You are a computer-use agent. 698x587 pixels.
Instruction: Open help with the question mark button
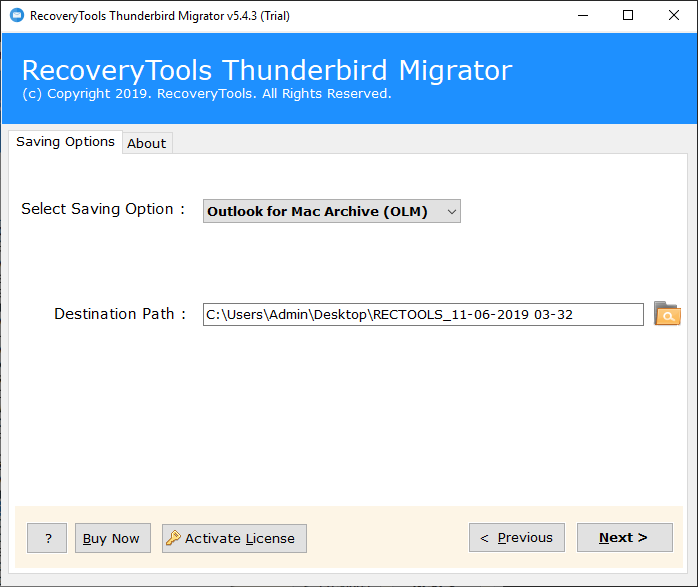pos(47,538)
